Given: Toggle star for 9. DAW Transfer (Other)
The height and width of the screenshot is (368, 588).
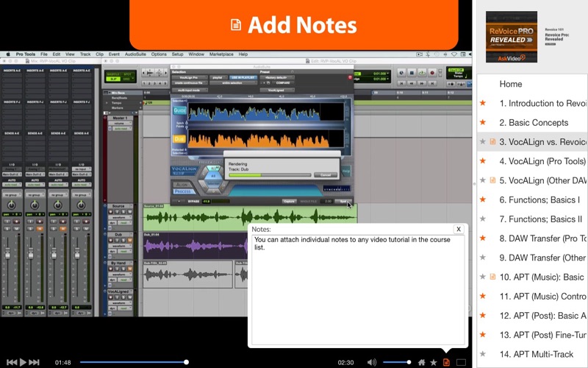Looking at the screenshot, I should pyautogui.click(x=483, y=257).
